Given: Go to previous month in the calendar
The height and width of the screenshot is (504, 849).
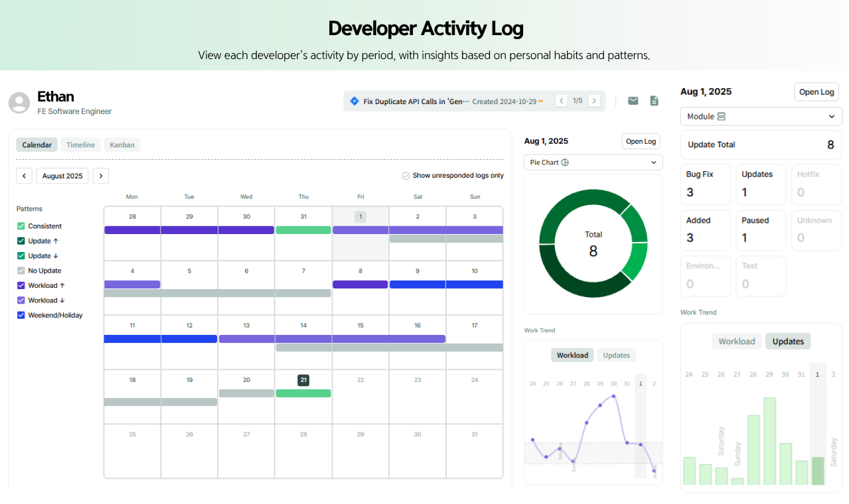Looking at the screenshot, I should (24, 176).
